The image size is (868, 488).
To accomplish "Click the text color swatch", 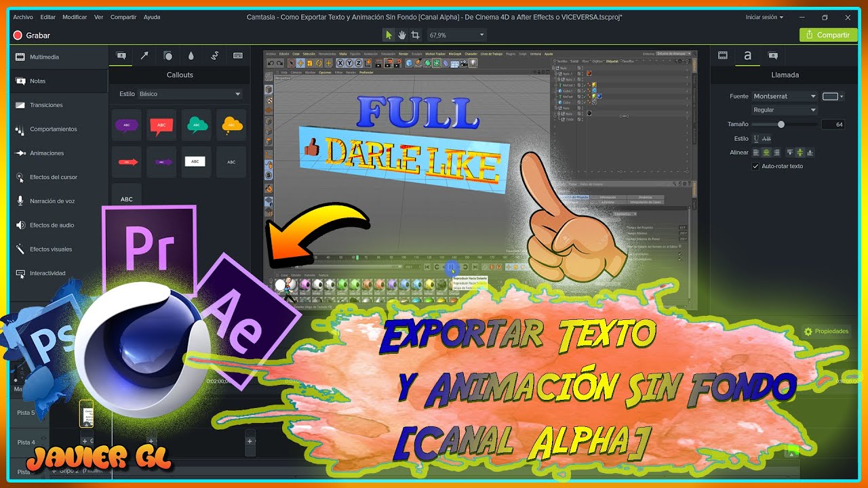I will click(x=830, y=96).
